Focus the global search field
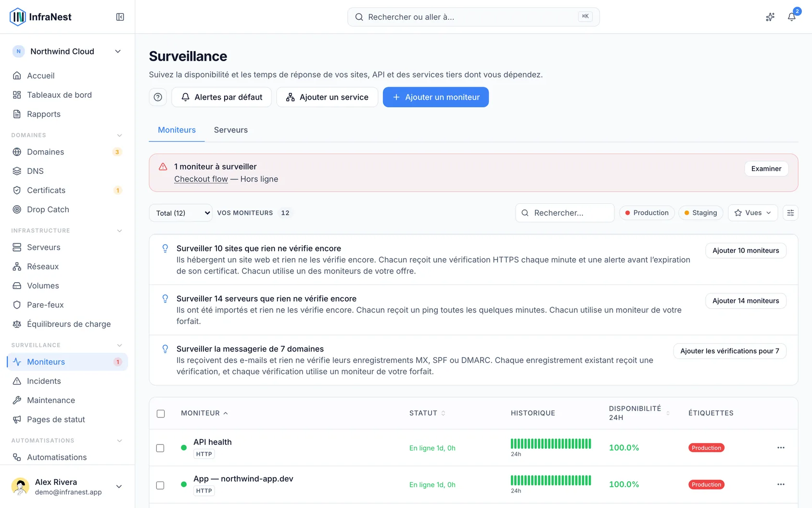The height and width of the screenshot is (508, 812). click(473, 17)
